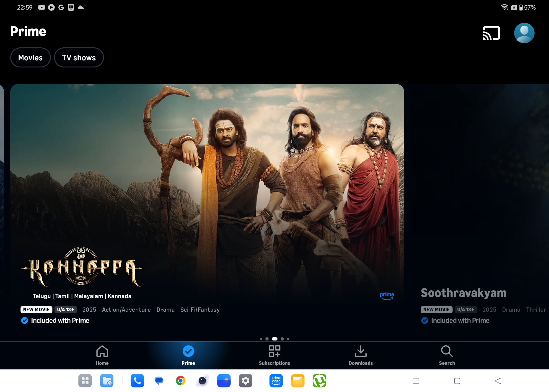Click the Soothravakyam title text
The image size is (549, 392).
point(464,293)
